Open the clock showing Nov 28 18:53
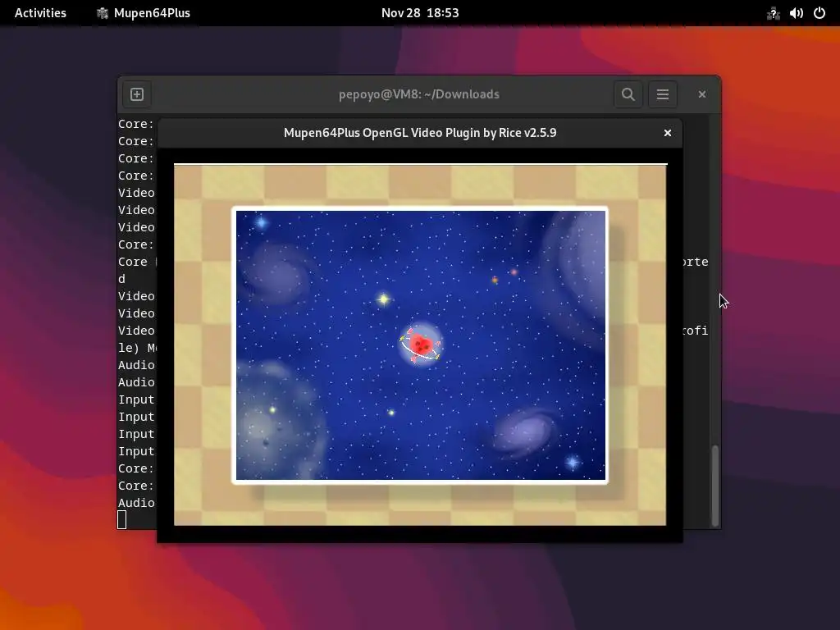 [420, 13]
